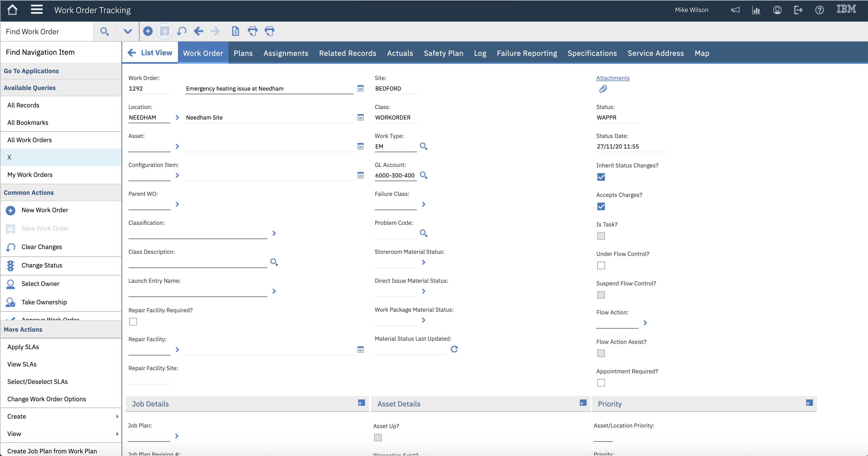Viewport: 868px width, 456px height.
Task: Enable Under Flow Control checkbox
Action: point(601,265)
